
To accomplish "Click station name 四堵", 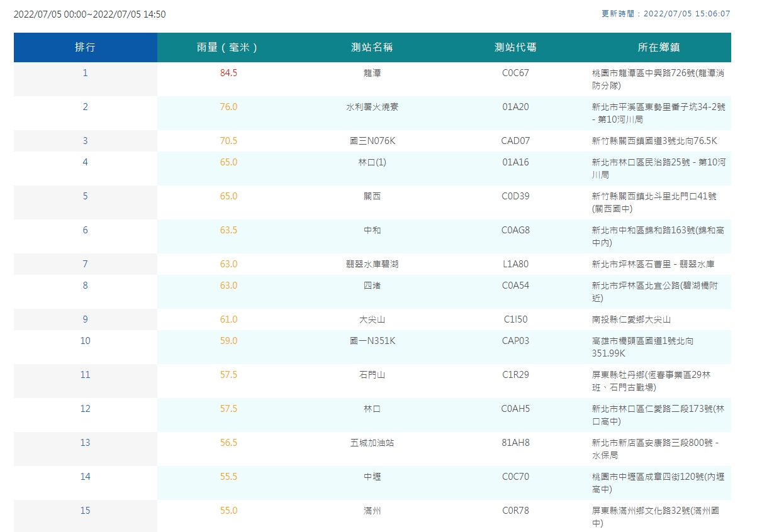I will (372, 285).
